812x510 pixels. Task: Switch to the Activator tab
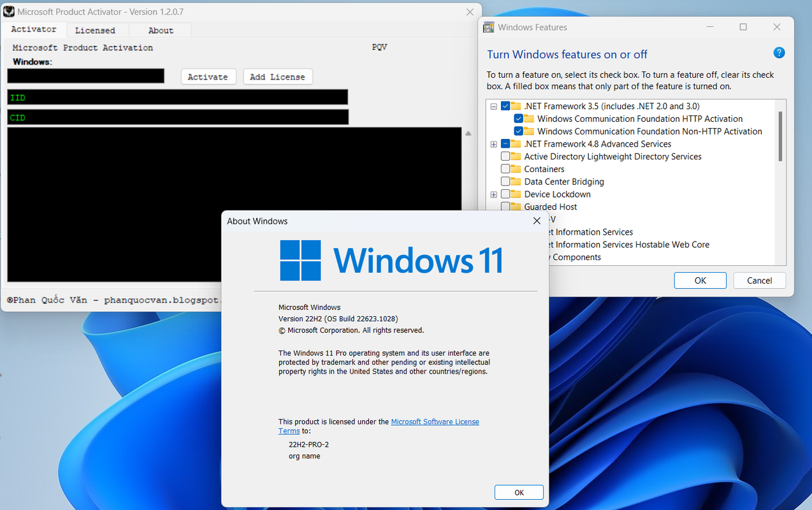(34, 29)
